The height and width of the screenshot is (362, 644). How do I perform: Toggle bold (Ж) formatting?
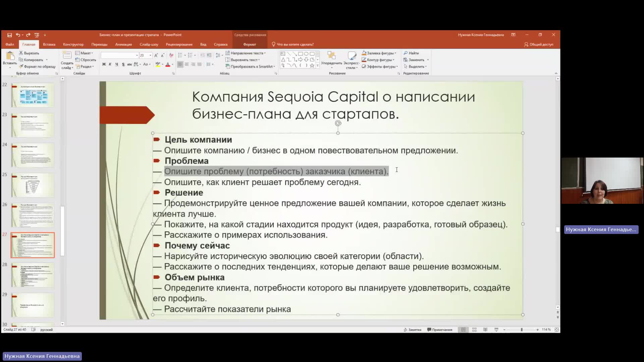pos(104,64)
